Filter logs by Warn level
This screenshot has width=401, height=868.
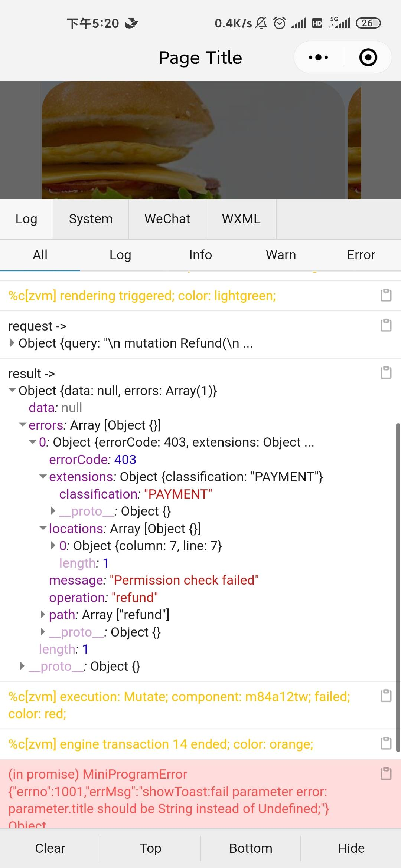click(x=281, y=255)
